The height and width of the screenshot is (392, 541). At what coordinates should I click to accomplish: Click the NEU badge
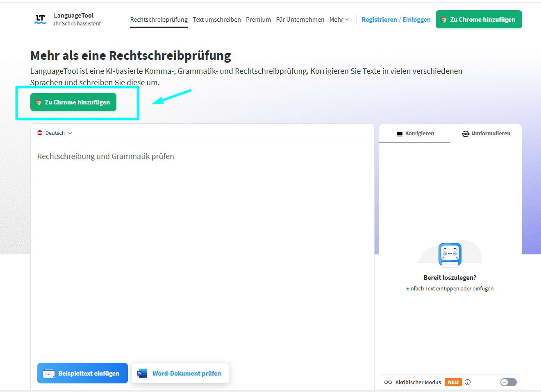(x=453, y=382)
